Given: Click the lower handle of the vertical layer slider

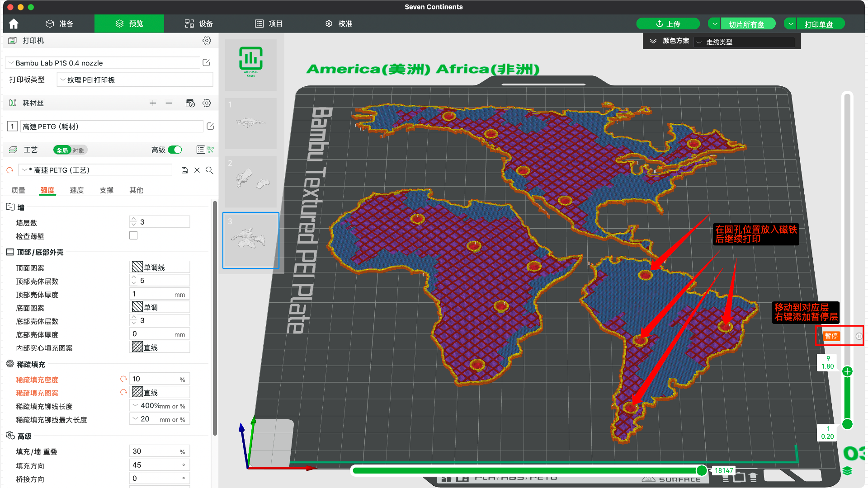Looking at the screenshot, I should 848,424.
